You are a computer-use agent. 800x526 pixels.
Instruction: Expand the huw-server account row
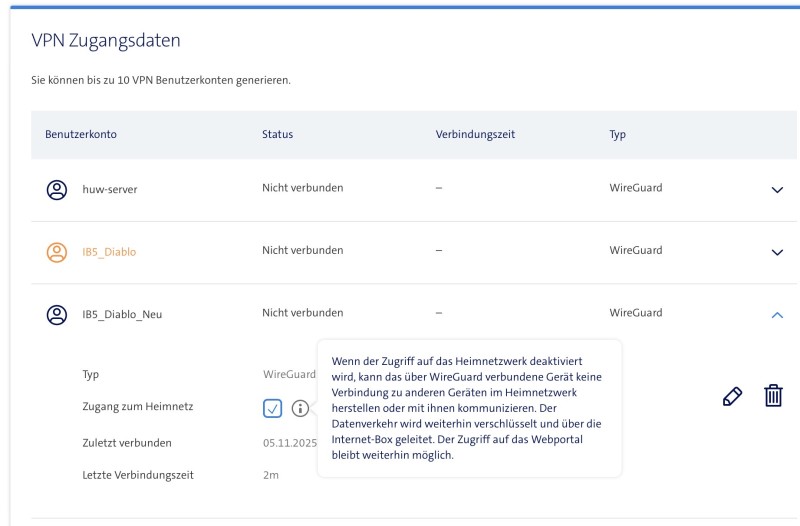tap(777, 190)
